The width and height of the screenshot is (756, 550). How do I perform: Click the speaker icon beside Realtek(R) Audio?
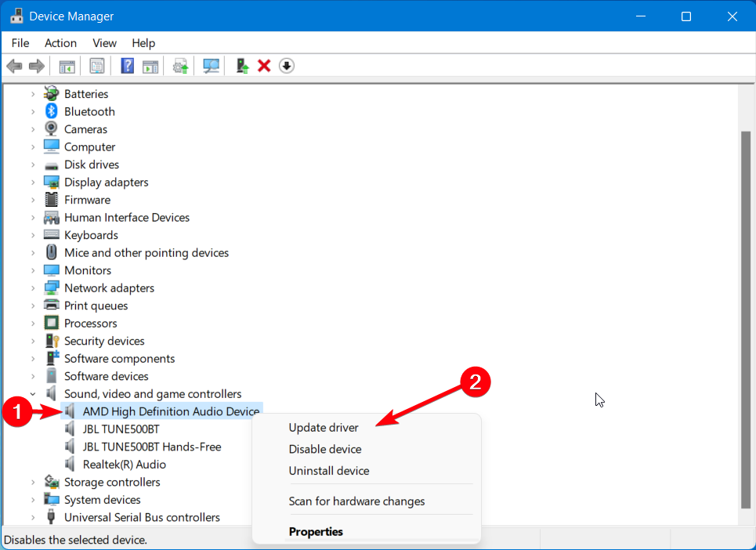coord(70,464)
